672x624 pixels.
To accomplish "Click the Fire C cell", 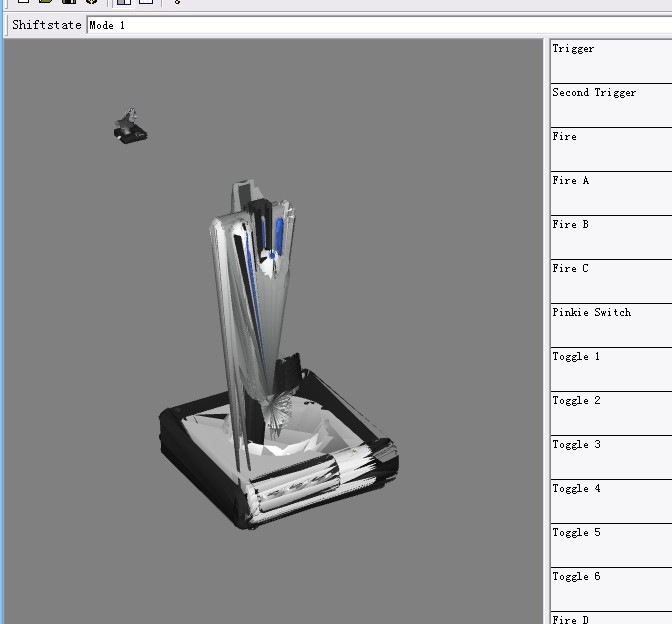I will click(610, 280).
